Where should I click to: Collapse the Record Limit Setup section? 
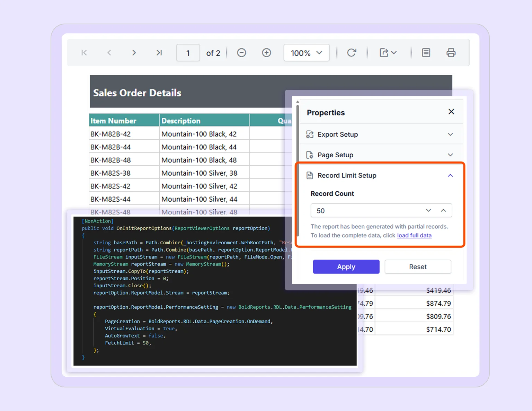450,175
